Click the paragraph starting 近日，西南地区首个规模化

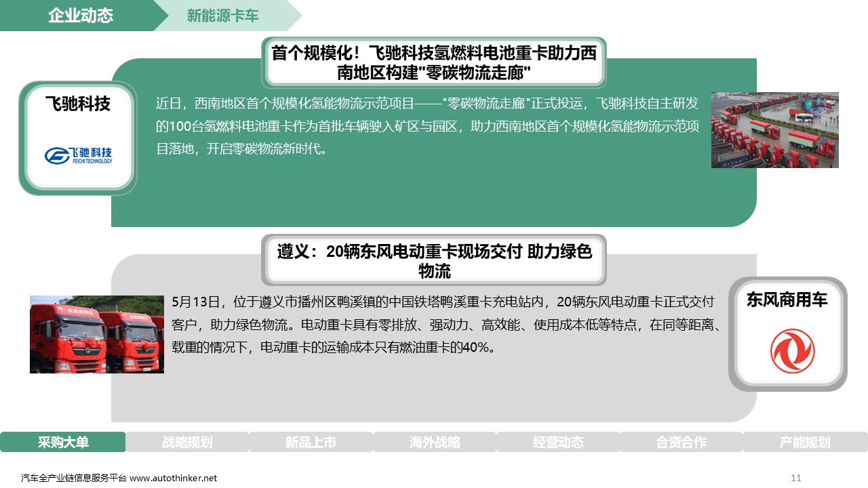(428, 125)
